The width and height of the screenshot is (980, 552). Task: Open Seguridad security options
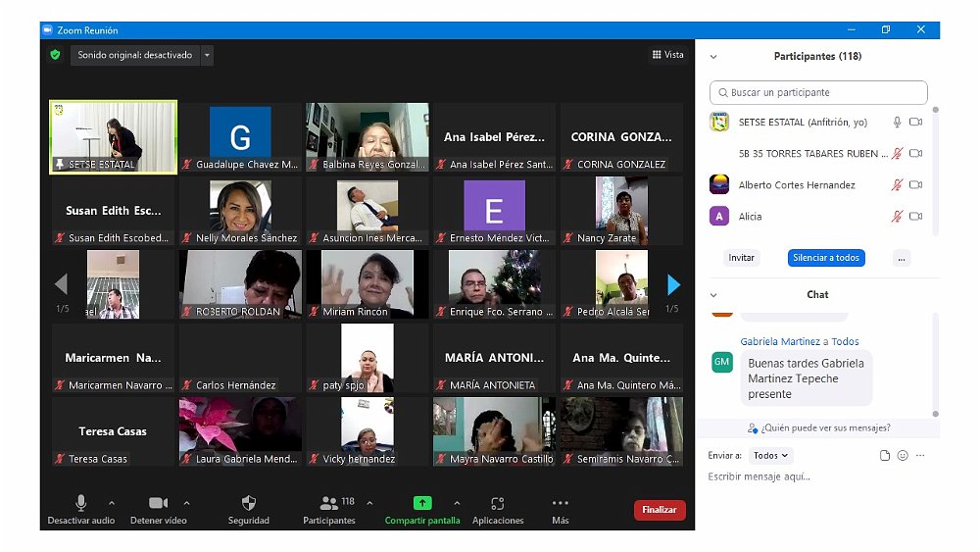[x=248, y=504]
